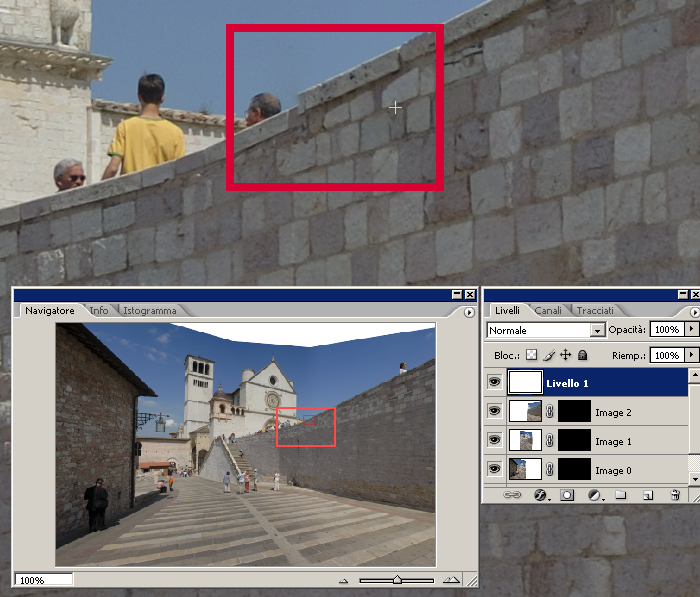Close the Navigatore palette
This screenshot has height=597, width=700.
(x=470, y=295)
